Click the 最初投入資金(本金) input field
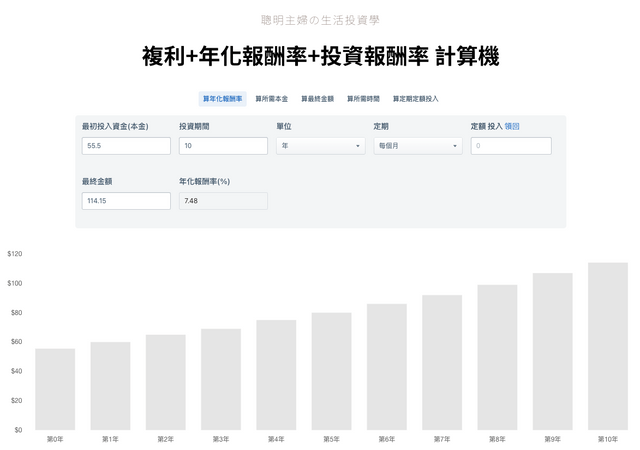Image resolution: width=640 pixels, height=450 pixels. [126, 146]
